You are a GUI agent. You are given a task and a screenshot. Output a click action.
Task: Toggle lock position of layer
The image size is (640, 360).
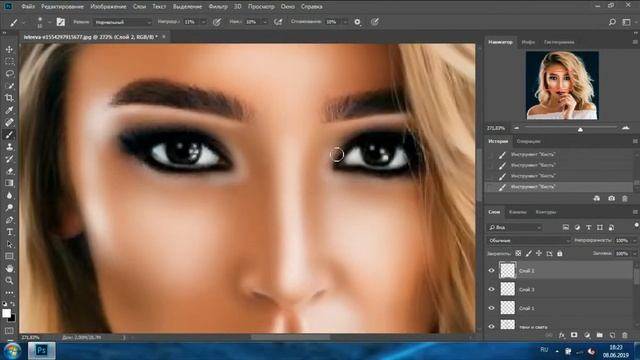pyautogui.click(x=539, y=253)
